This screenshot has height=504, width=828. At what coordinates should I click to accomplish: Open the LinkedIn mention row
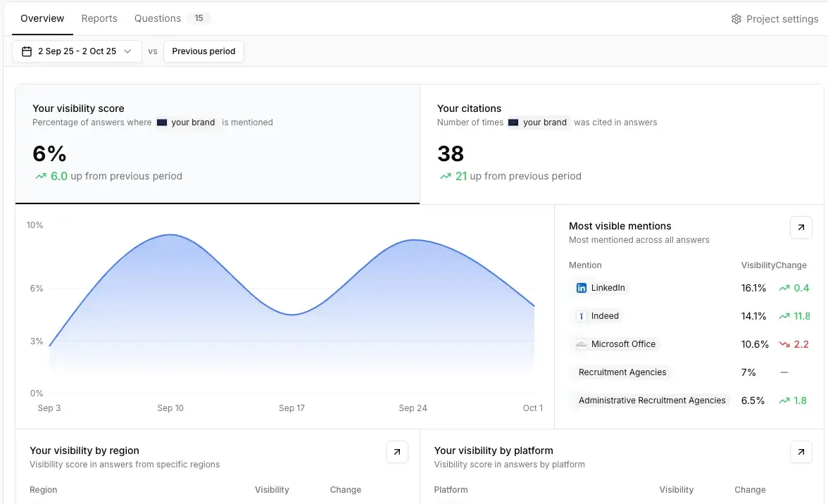coord(689,288)
